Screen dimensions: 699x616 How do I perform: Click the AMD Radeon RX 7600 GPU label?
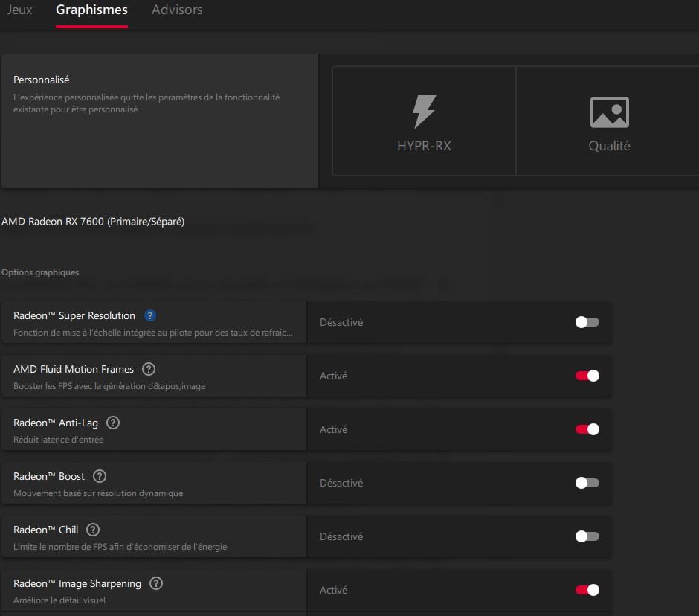click(x=93, y=222)
